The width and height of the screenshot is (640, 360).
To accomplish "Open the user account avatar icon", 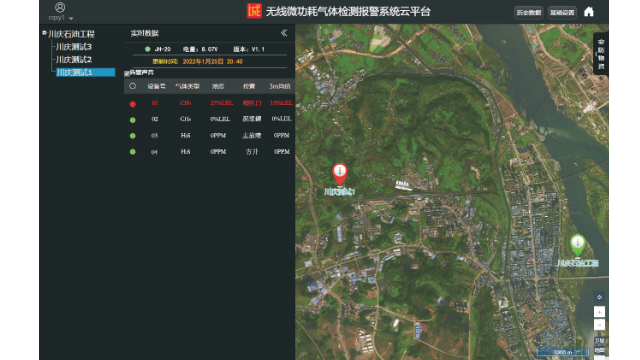I will [x=60, y=7].
